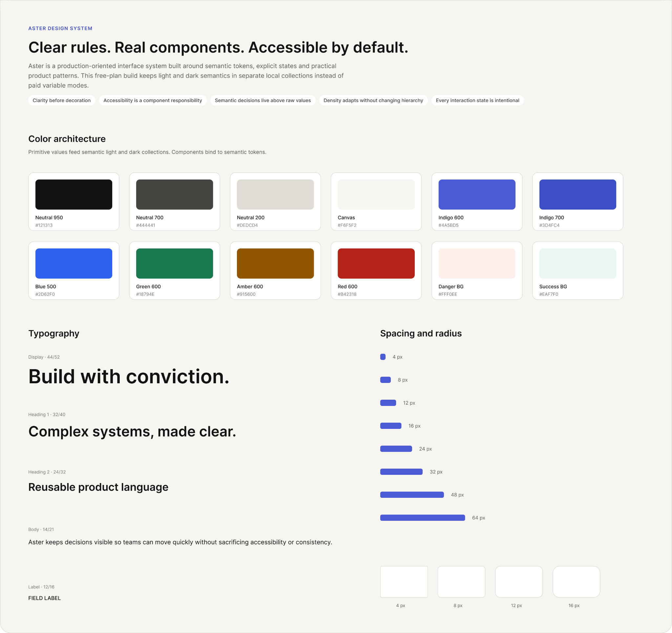Viewport: 672px width, 633px height.
Task: Click 'Reusable product language' heading sample
Action: [x=98, y=487]
